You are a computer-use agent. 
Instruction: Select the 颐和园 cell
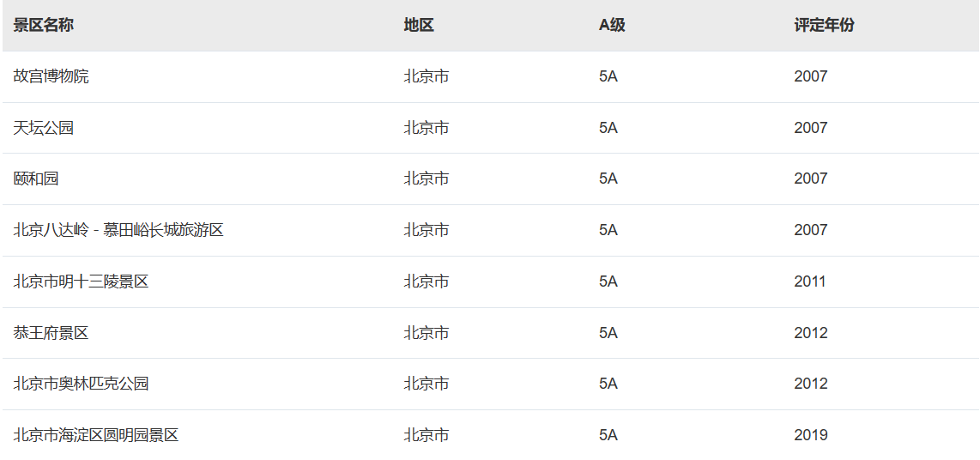point(36,179)
